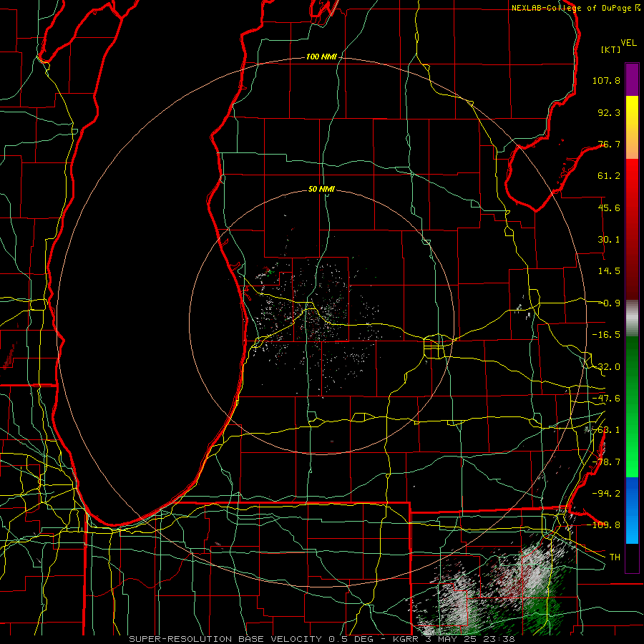This screenshot has height=644, width=644.
Task: Pick the purple segment of velocity color bar
Action: click(632, 79)
